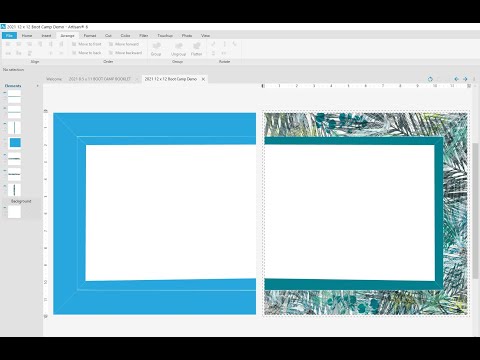
Task: Switch to the View ribbon tab
Action: 205,35
